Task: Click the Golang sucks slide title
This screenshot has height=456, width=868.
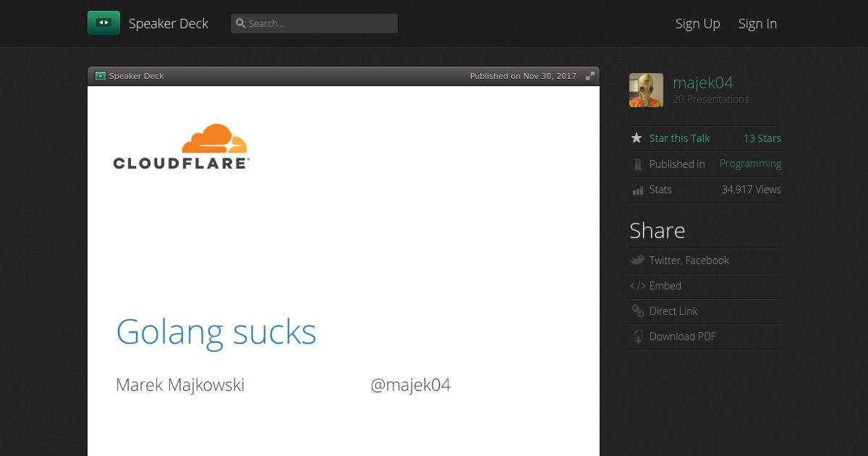Action: click(216, 332)
